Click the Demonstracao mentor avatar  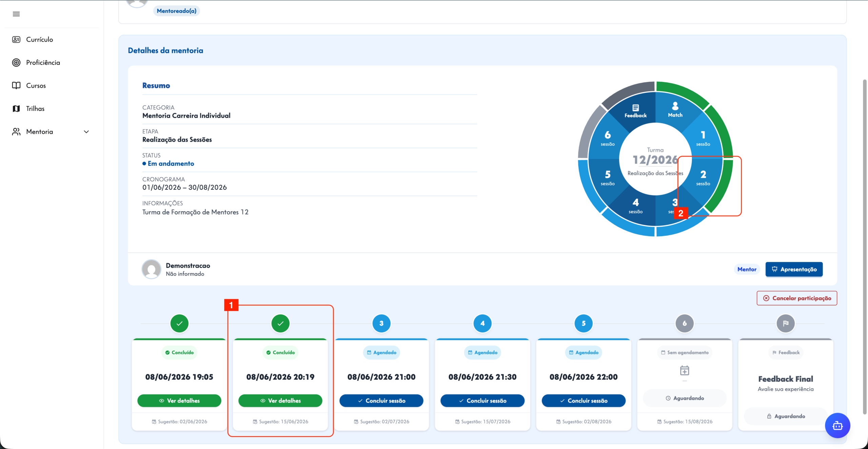(151, 269)
